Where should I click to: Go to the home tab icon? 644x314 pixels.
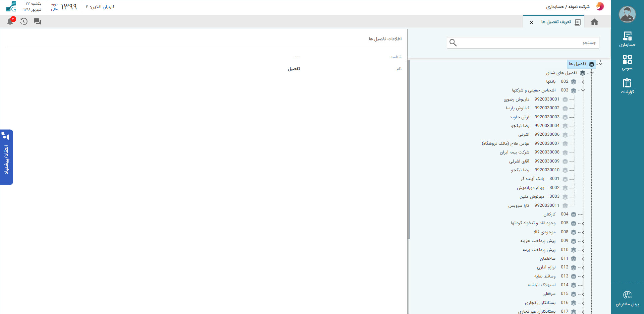point(594,22)
